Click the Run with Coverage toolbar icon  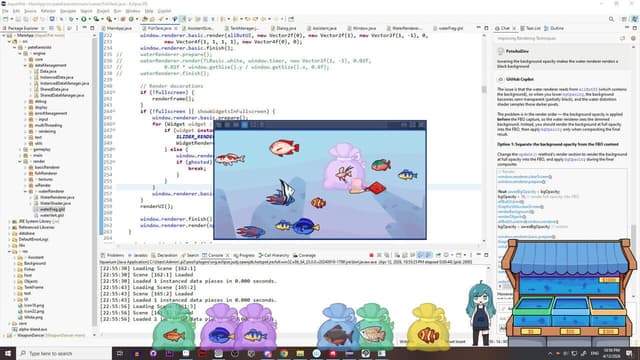point(96,19)
